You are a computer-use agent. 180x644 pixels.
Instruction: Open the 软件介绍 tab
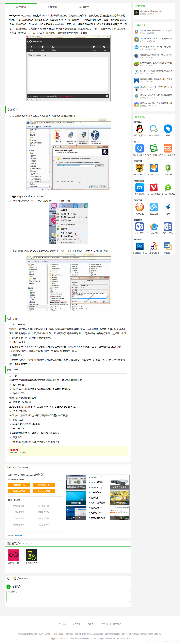21,7
